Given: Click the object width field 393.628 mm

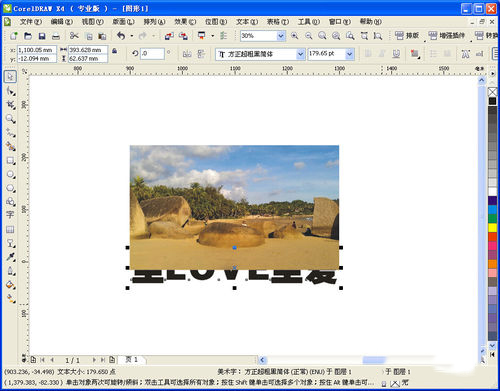Looking at the screenshot, I should tap(88, 50).
